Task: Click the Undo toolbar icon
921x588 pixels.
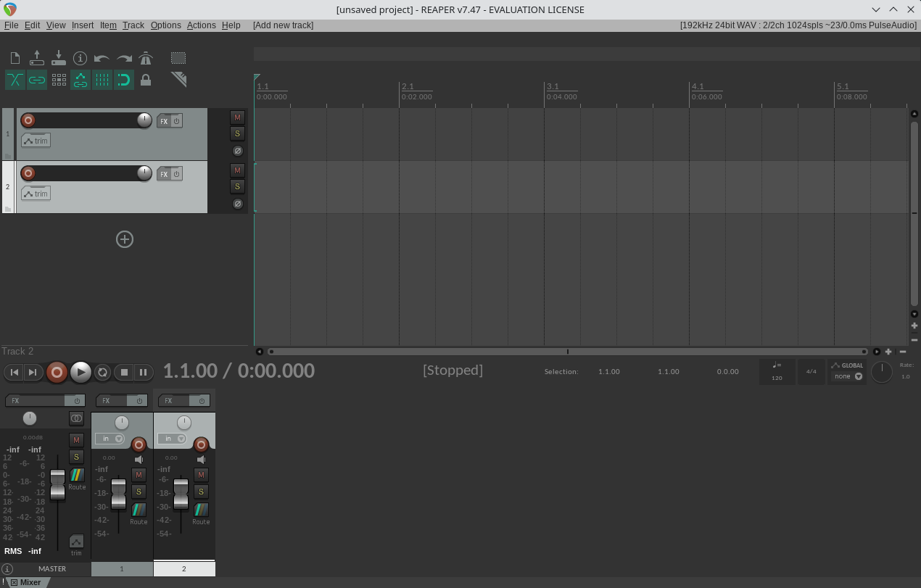Action: [102, 58]
